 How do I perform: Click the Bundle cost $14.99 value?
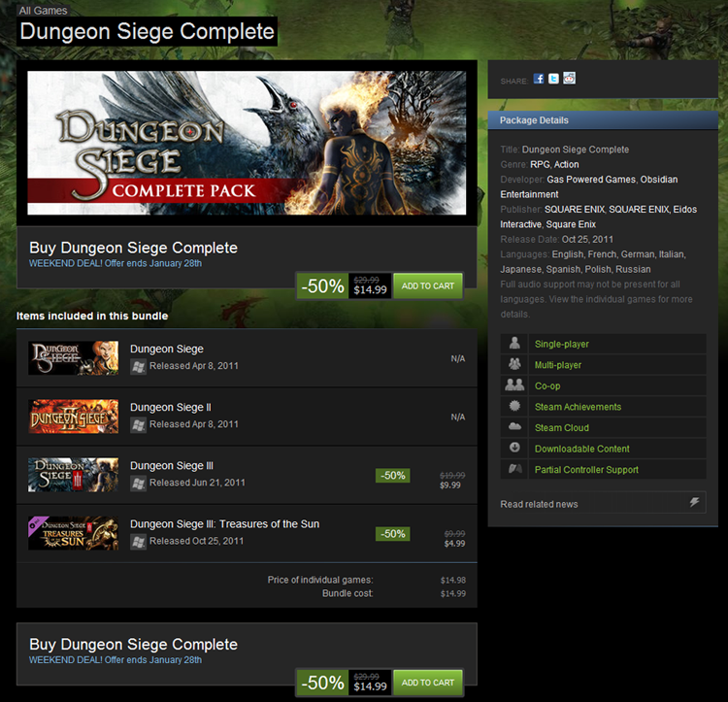coord(452,594)
